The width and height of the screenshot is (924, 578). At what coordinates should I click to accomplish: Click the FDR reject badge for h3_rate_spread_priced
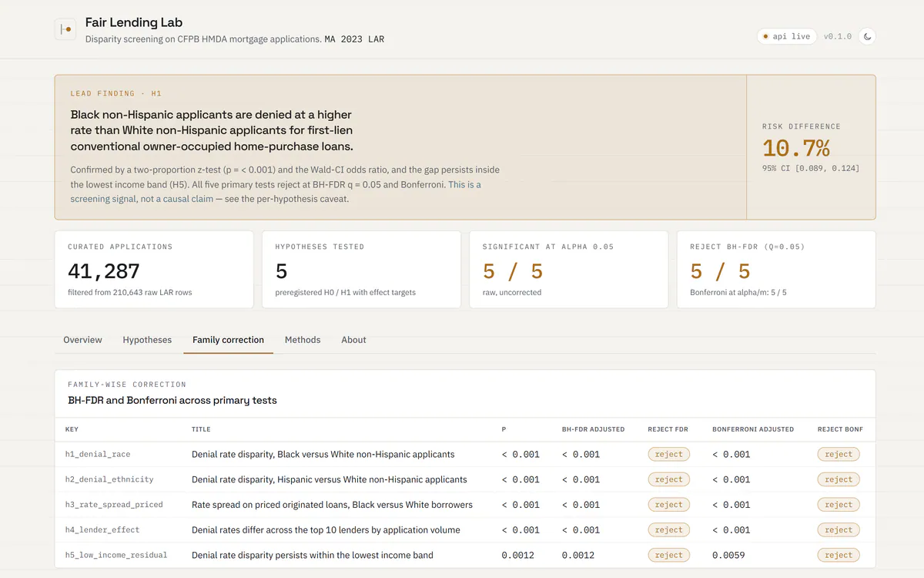coord(668,505)
